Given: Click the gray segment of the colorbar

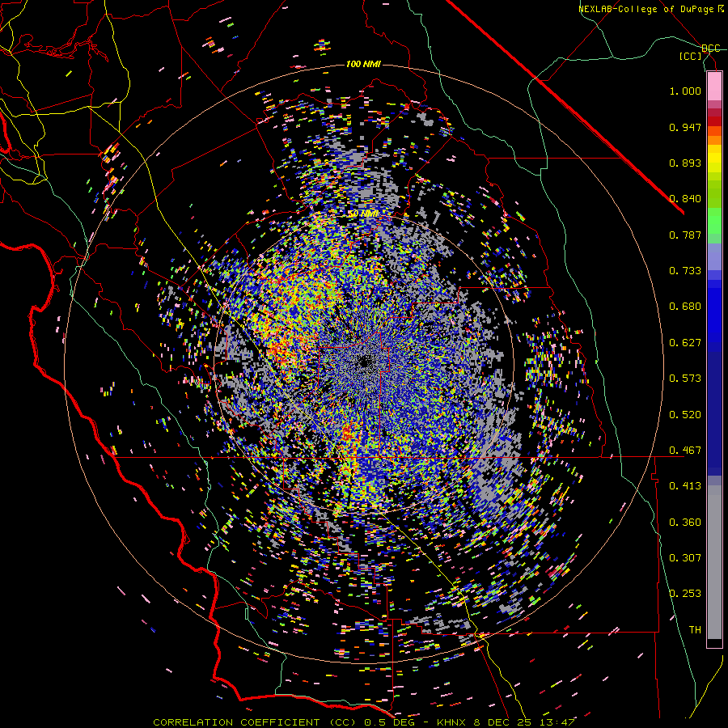Looking at the screenshot, I should pyautogui.click(x=714, y=562).
